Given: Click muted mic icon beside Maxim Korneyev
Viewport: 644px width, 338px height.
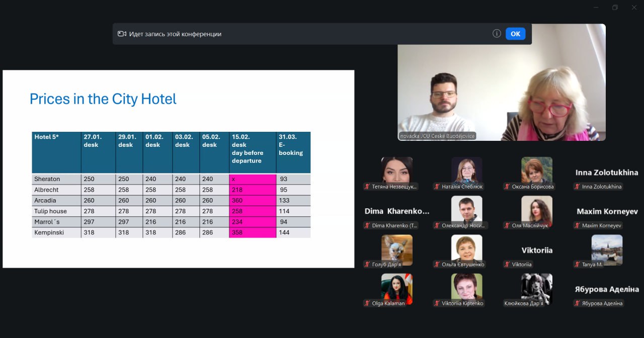Looking at the screenshot, I should [577, 225].
